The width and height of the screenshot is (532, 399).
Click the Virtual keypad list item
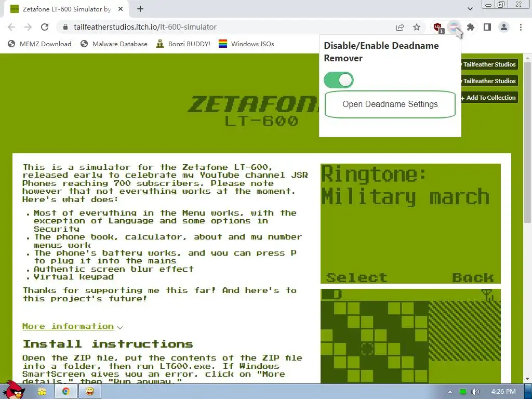coord(74,277)
